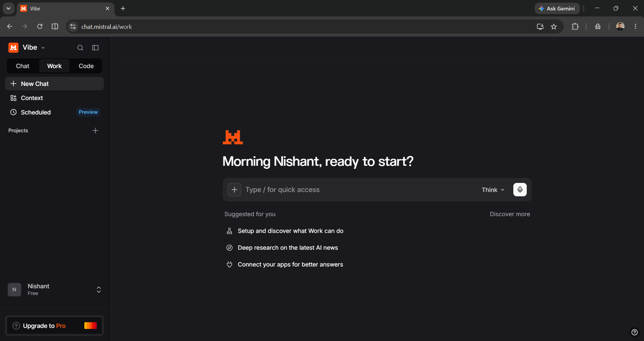This screenshot has height=341, width=644.
Task: Collapse the sidebar panel toggle
Action: point(95,48)
